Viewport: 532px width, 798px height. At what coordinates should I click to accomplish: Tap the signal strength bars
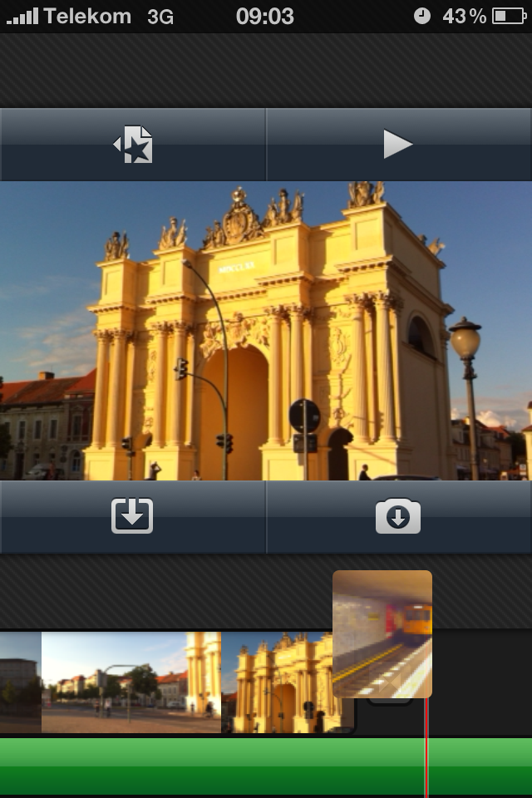coord(22,17)
